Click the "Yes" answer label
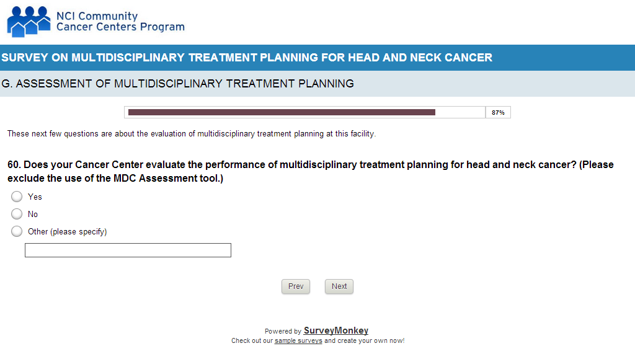Screen dimensions: 635x364 click(x=35, y=197)
